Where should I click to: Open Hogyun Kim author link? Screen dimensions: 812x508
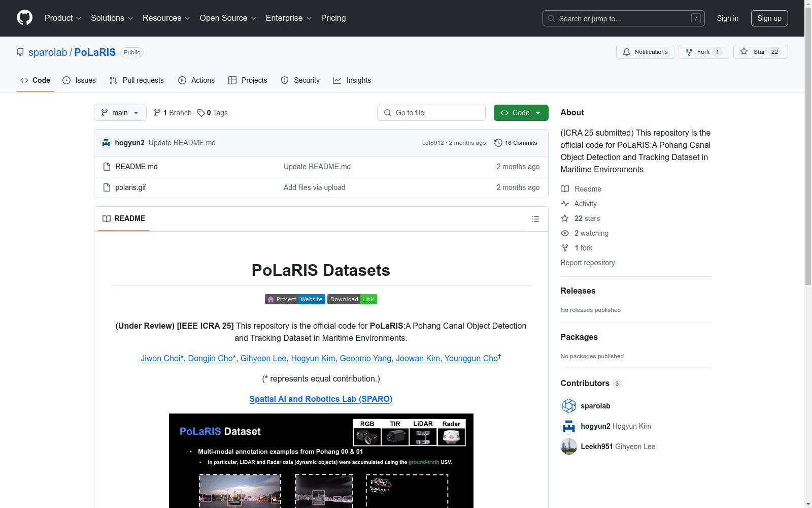tap(313, 359)
